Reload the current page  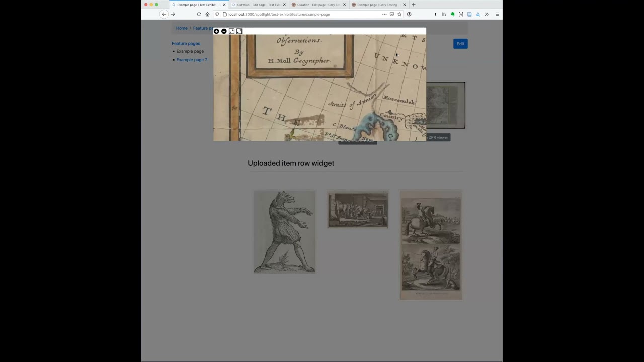[199, 14]
